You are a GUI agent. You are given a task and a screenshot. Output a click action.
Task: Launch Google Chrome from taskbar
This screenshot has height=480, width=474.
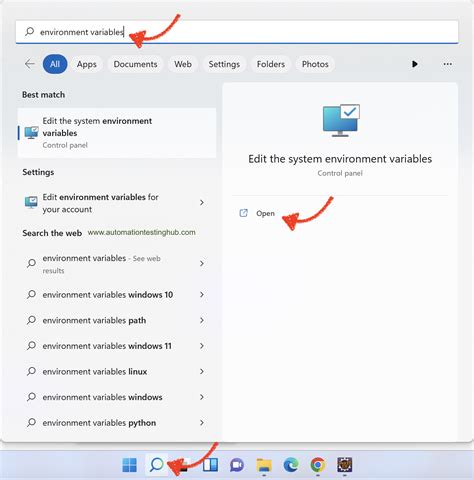pos(318,465)
